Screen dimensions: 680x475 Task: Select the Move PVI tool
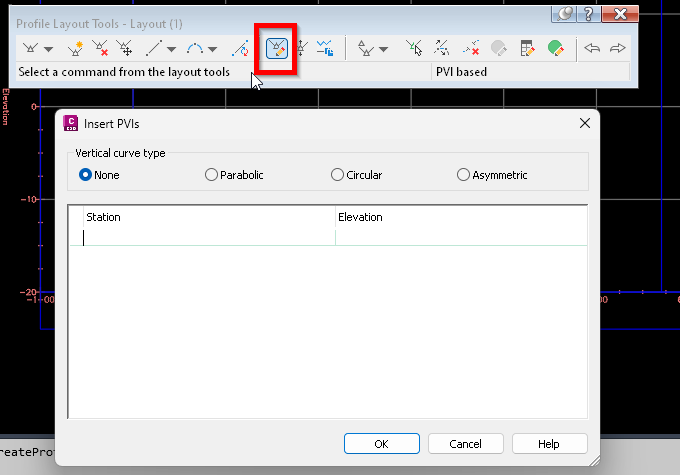click(124, 48)
